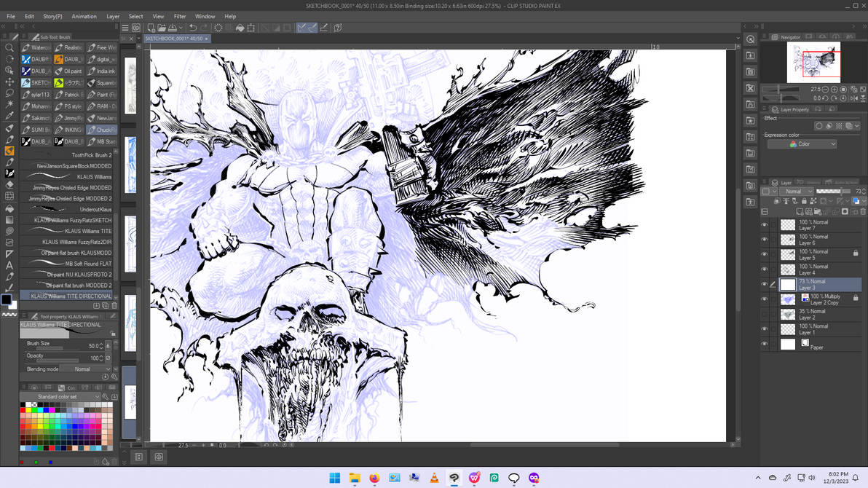Select the Move layer tool
This screenshot has width=868, height=488.
[x=9, y=82]
